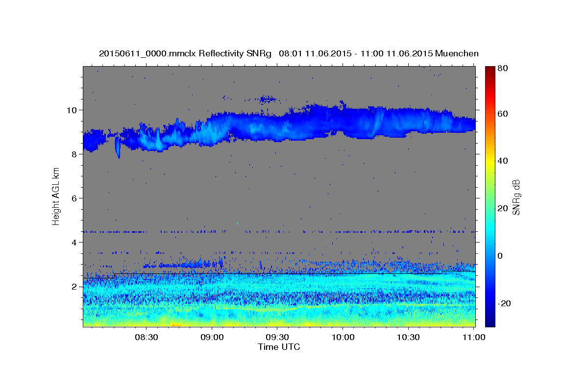The width and height of the screenshot is (588, 392).
Task: Click the 10:30 time tick label
Action: pos(408,337)
